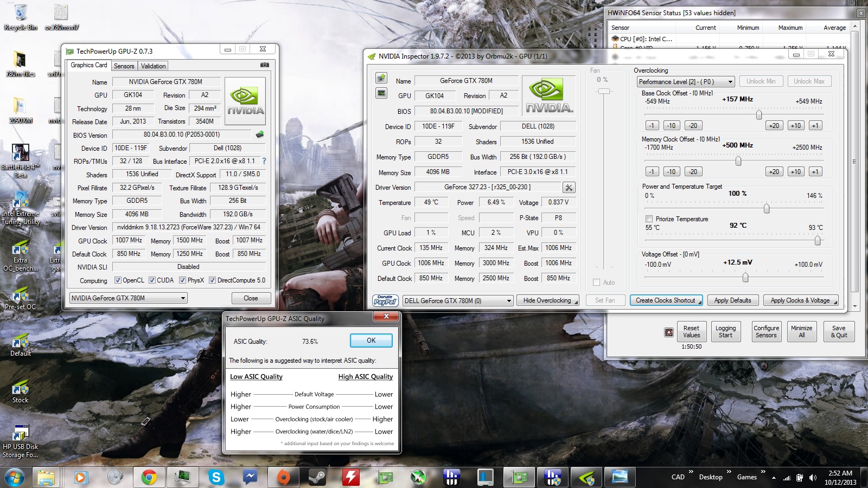Click the GPU-Z BIOS save icon

coord(260,134)
